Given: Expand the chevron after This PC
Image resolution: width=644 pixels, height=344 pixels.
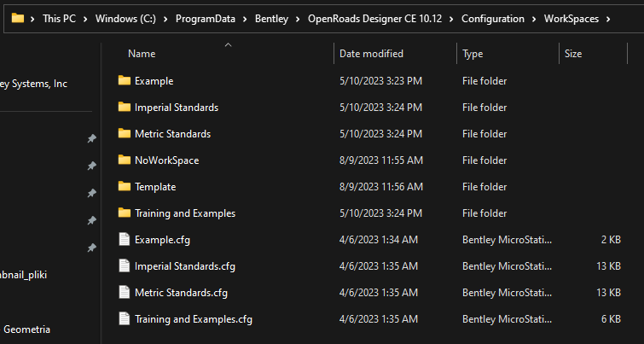Looking at the screenshot, I should click(x=86, y=19).
